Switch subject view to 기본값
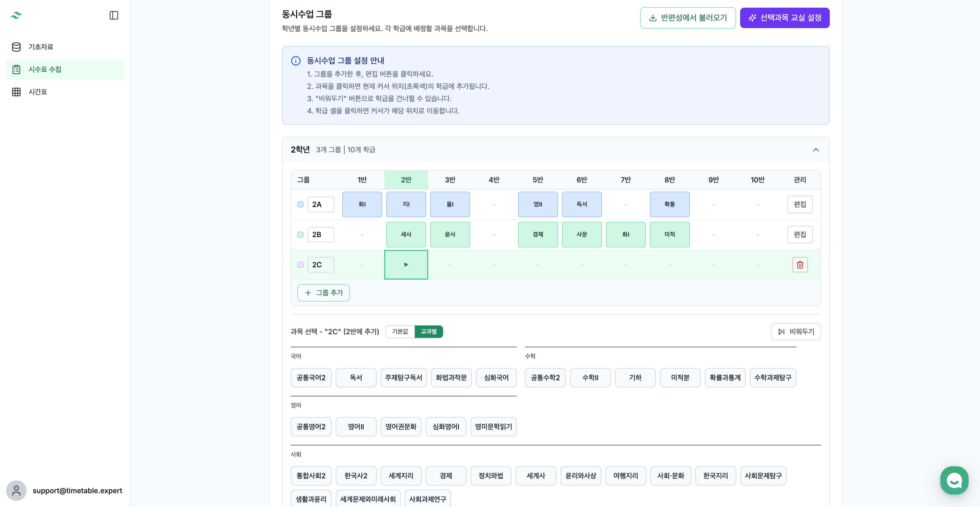Image resolution: width=980 pixels, height=507 pixels. tap(400, 331)
